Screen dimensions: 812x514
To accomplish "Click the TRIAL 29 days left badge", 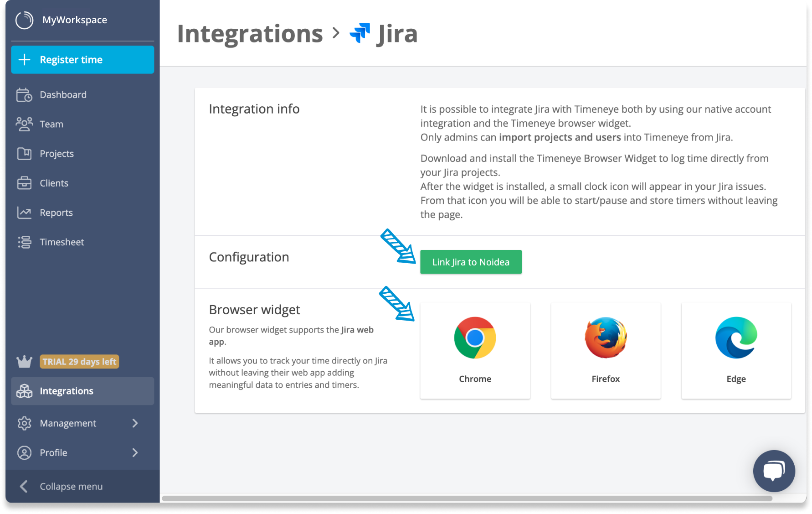I will pos(79,362).
